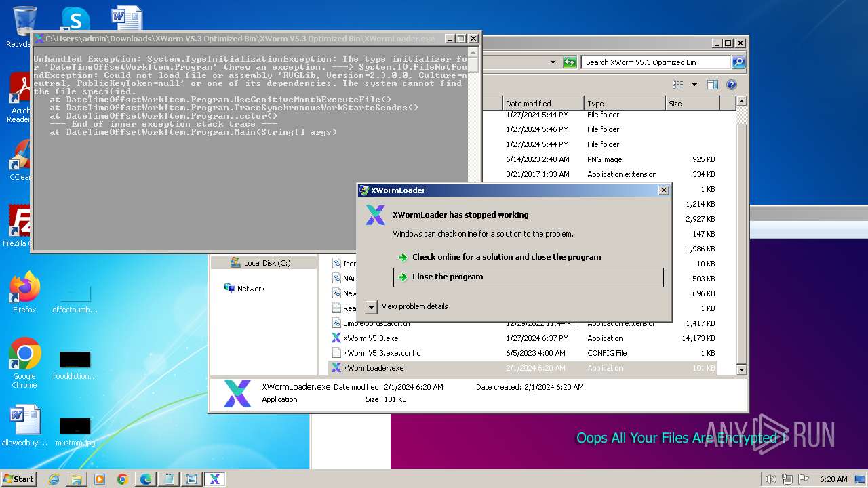Click the XWormLoader.exe icon in the details pane

point(237,393)
